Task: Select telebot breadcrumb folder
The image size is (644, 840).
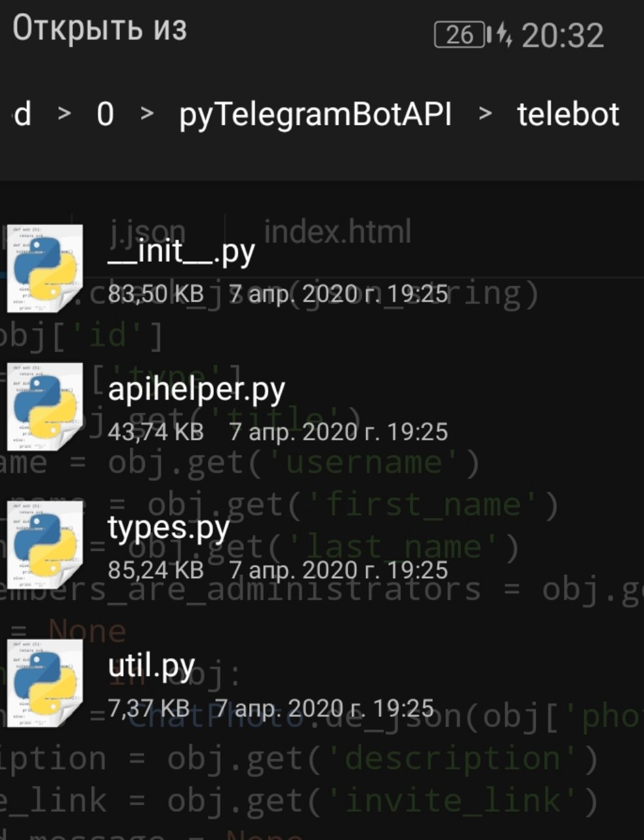Action: pos(568,114)
